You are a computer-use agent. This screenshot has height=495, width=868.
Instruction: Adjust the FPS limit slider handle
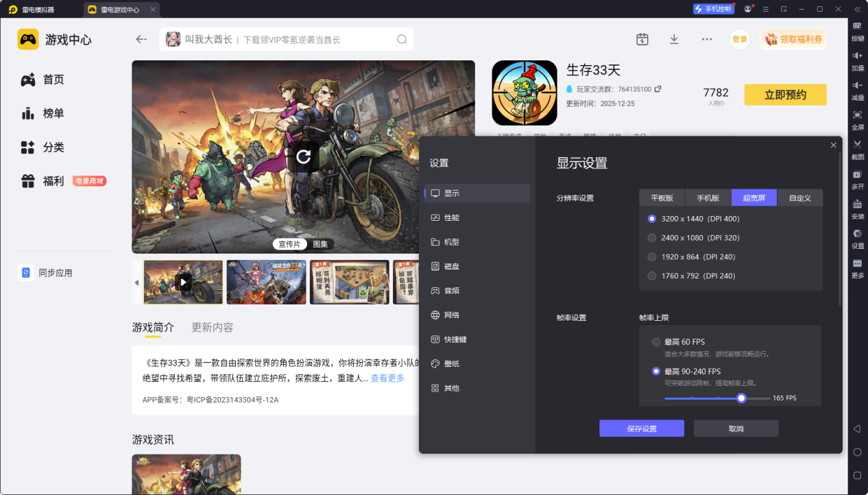click(741, 398)
